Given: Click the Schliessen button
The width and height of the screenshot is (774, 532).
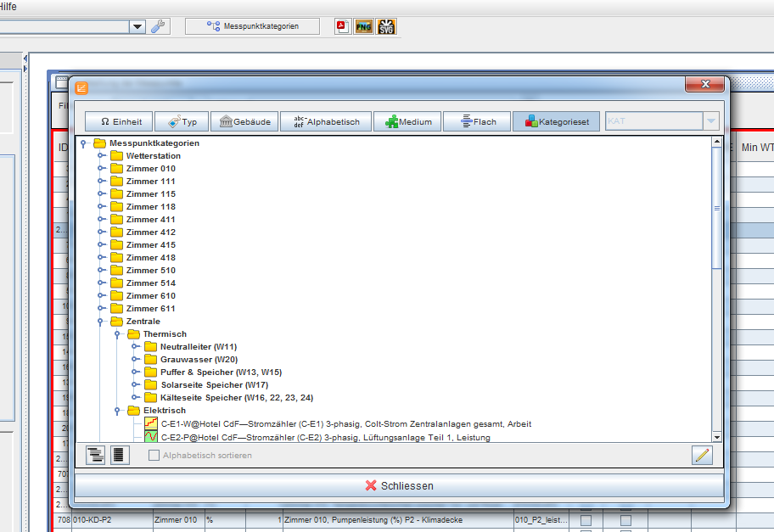Looking at the screenshot, I should click(399, 485).
